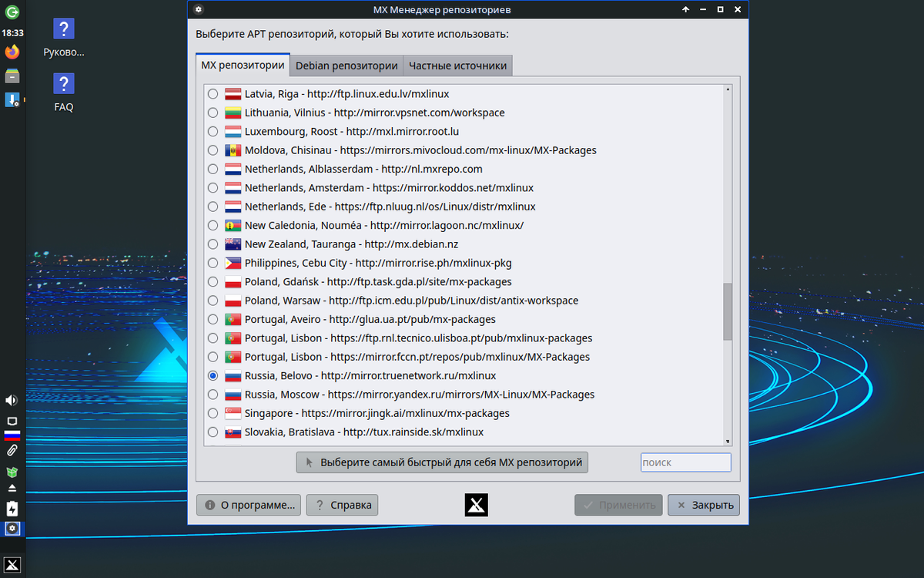Click the selected Russia, Belovo radio button
Image resolution: width=924 pixels, height=578 pixels.
click(x=213, y=376)
